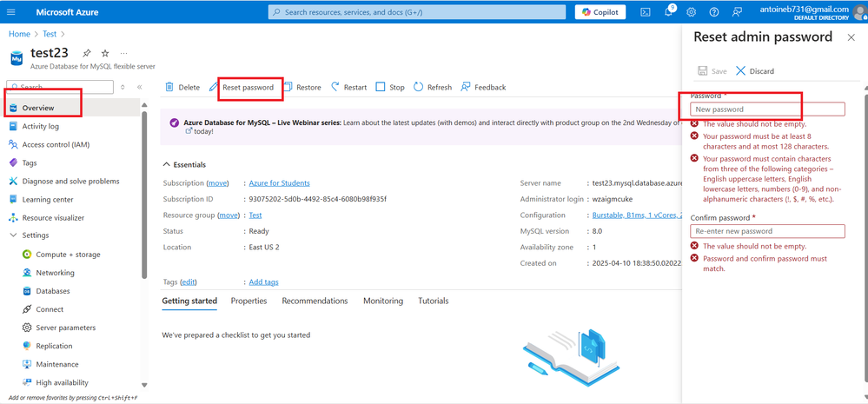This screenshot has width=868, height=404.
Task: Open Azure for Students subscription link
Action: 279,183
